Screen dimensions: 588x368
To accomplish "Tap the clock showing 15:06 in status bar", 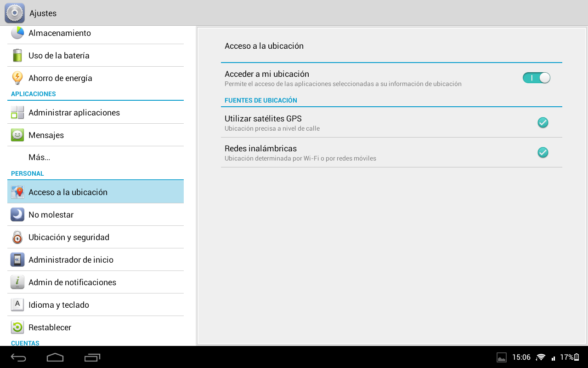I will pos(521,357).
